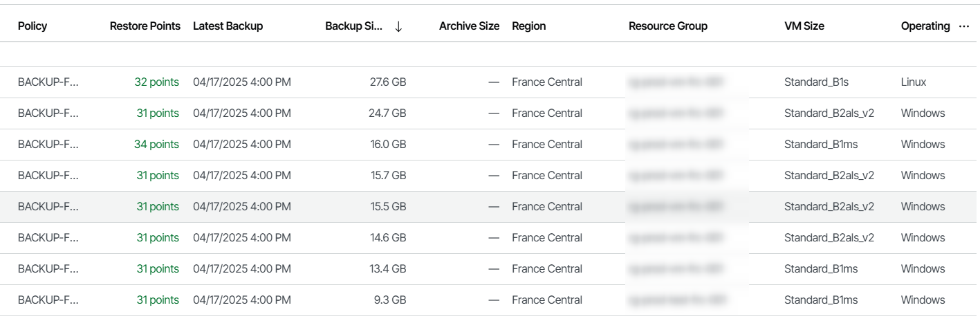Sort by the Archive Size column
The image size is (980, 321).
coord(469,26)
